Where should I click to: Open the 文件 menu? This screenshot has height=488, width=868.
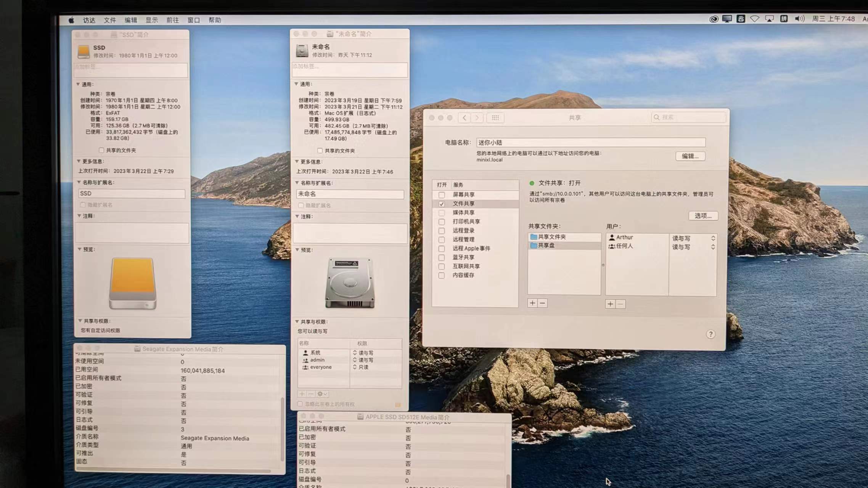click(x=109, y=20)
